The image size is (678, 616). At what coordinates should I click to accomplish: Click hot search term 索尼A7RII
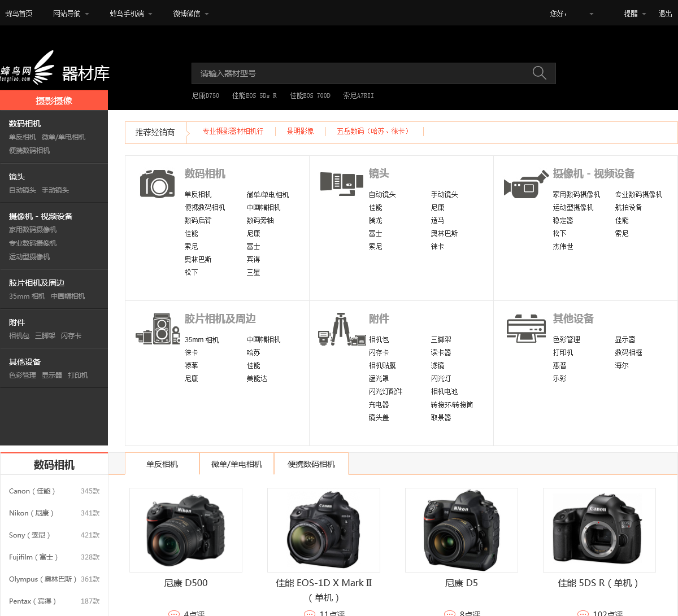pos(359,95)
